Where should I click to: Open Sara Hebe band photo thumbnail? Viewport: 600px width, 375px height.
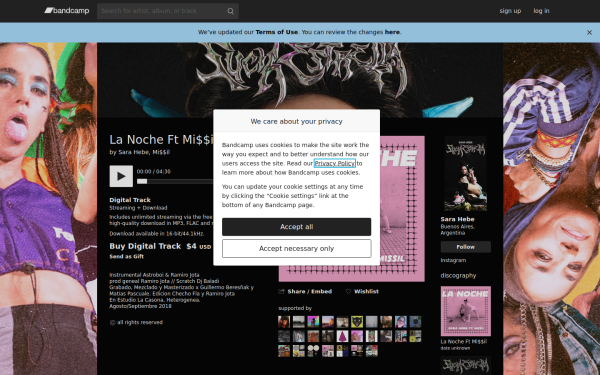[x=465, y=174]
